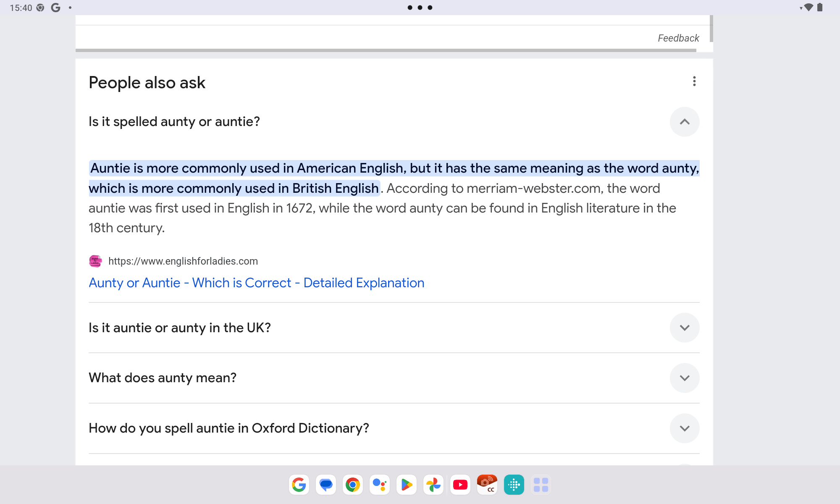Launch Chrome from the dock
Viewport: 840px width, 504px height.
(x=353, y=485)
